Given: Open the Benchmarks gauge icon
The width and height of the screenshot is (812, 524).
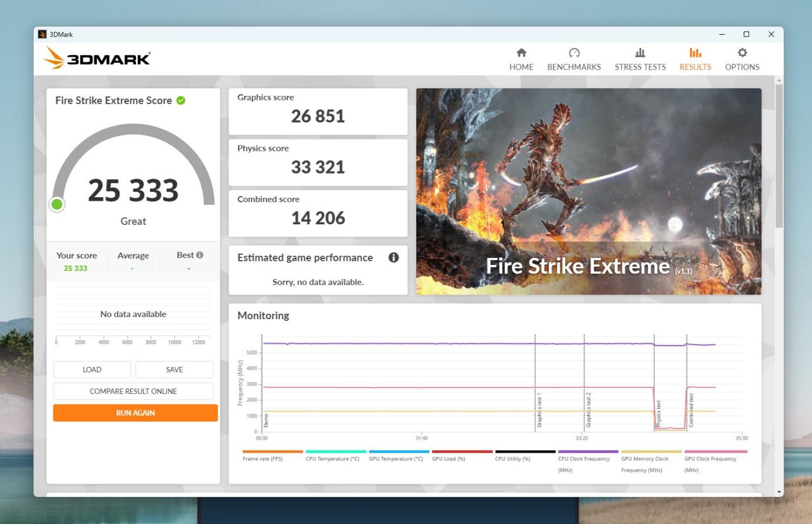Looking at the screenshot, I should coord(574,53).
